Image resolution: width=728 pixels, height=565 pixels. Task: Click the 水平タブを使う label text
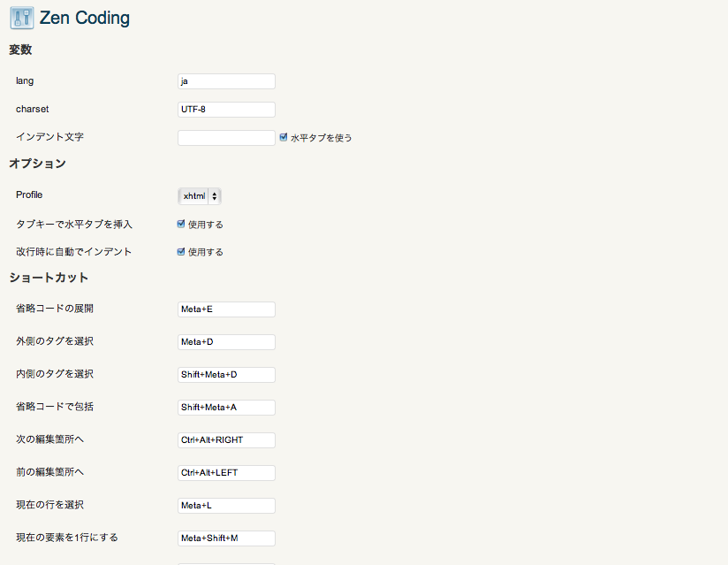pyautogui.click(x=322, y=138)
